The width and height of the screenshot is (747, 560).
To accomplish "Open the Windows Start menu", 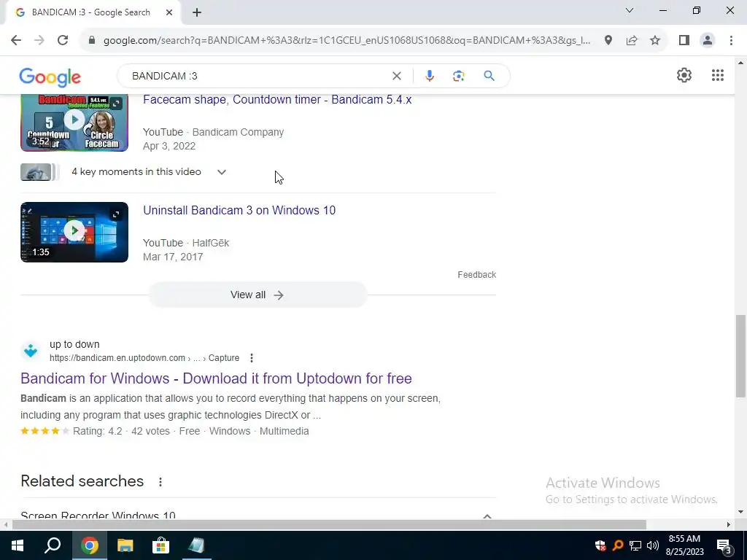I will click(18, 545).
